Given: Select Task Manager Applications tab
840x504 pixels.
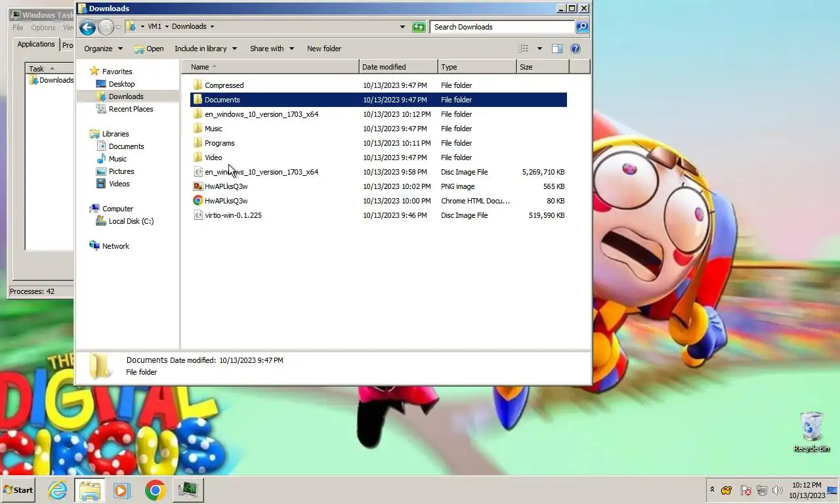Looking at the screenshot, I should pos(36,44).
